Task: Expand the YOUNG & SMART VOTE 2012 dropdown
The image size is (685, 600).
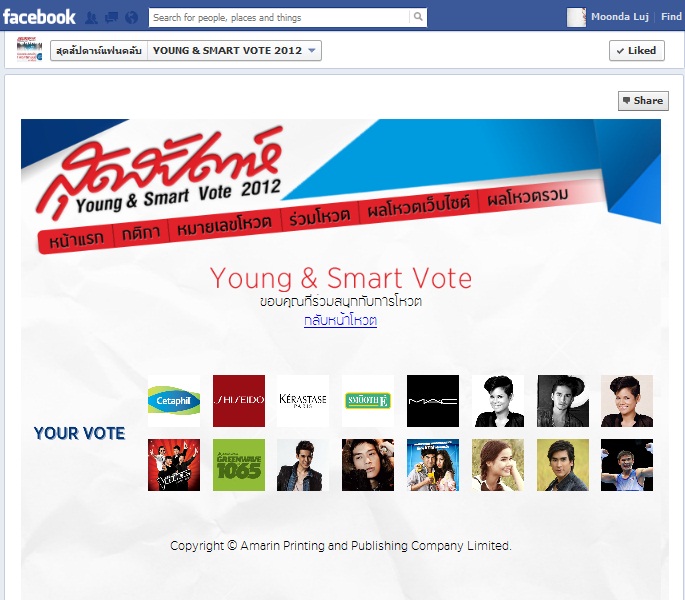Action: pyautogui.click(x=235, y=51)
